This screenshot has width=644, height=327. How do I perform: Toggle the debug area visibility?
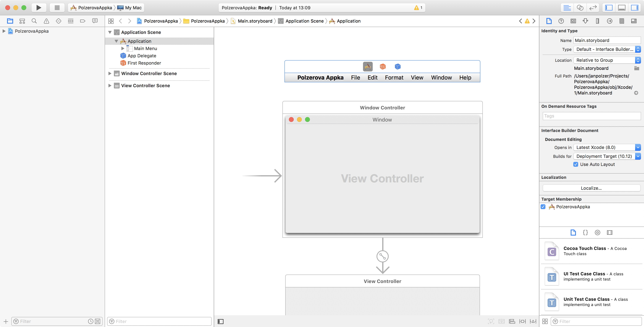tap(622, 8)
